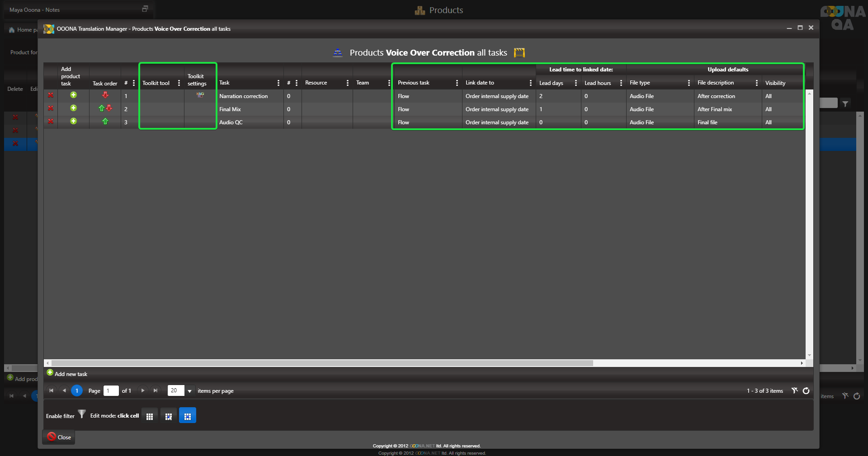
Task: Add product task after Final Mix row
Action: click(x=73, y=108)
